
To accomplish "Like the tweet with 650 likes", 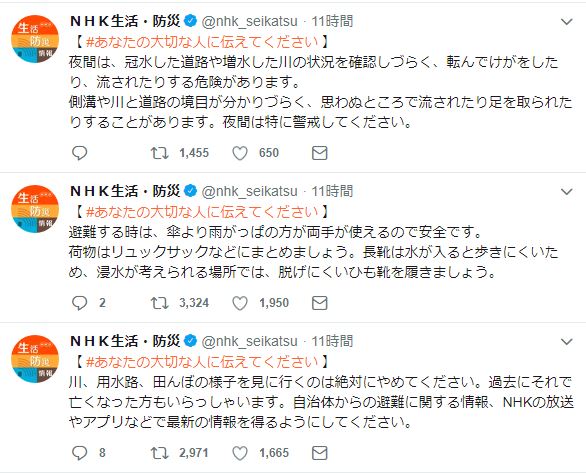I will point(240,153).
